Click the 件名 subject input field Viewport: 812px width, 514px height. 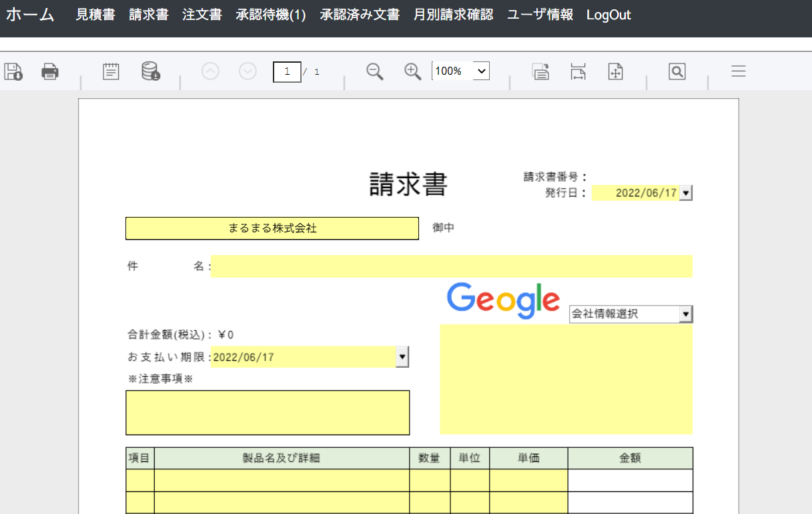452,266
